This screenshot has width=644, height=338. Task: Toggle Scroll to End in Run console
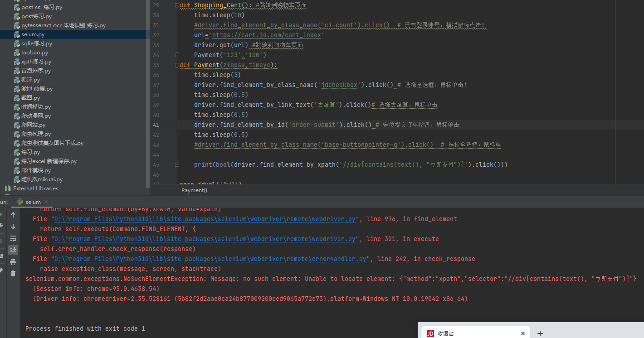[x=13, y=250]
